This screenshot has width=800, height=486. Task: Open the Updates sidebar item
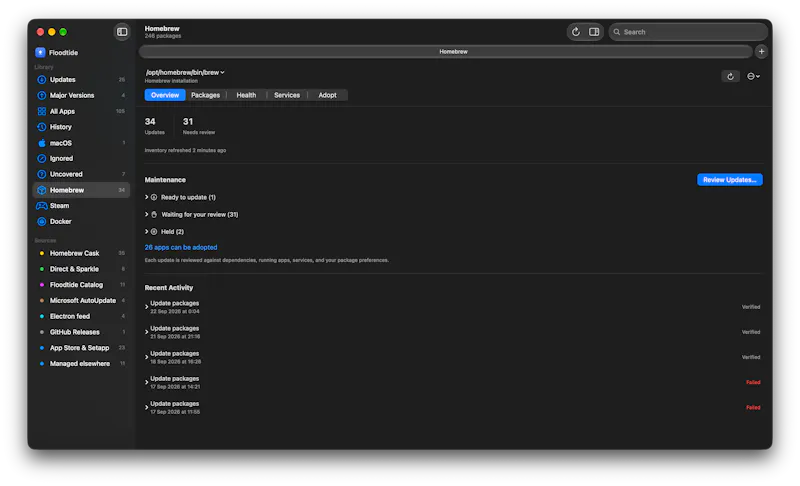[81, 80]
